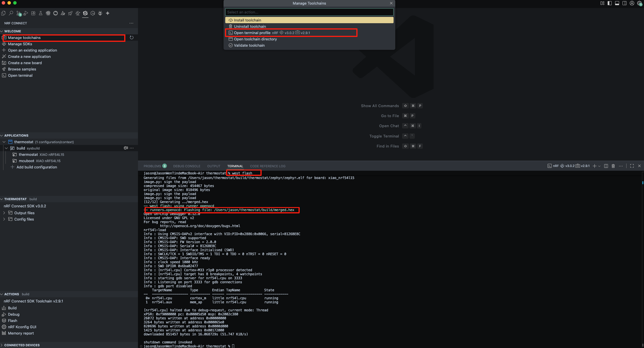Maximize the terminal panel size
Screen dimensions: 644x348
pyautogui.click(x=632, y=166)
